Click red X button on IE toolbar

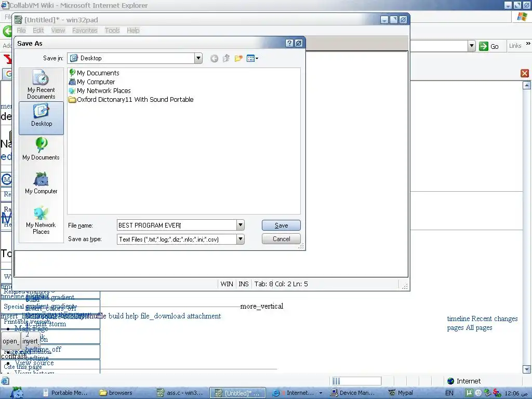tap(525, 73)
